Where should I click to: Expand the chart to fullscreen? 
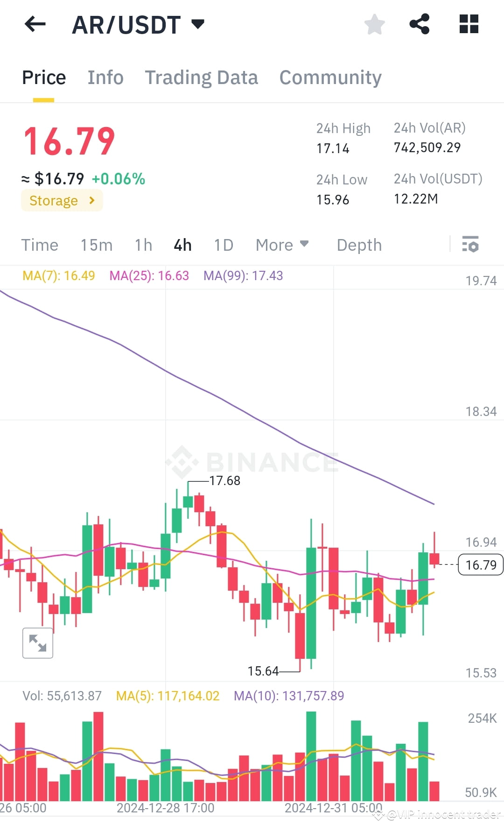[37, 643]
